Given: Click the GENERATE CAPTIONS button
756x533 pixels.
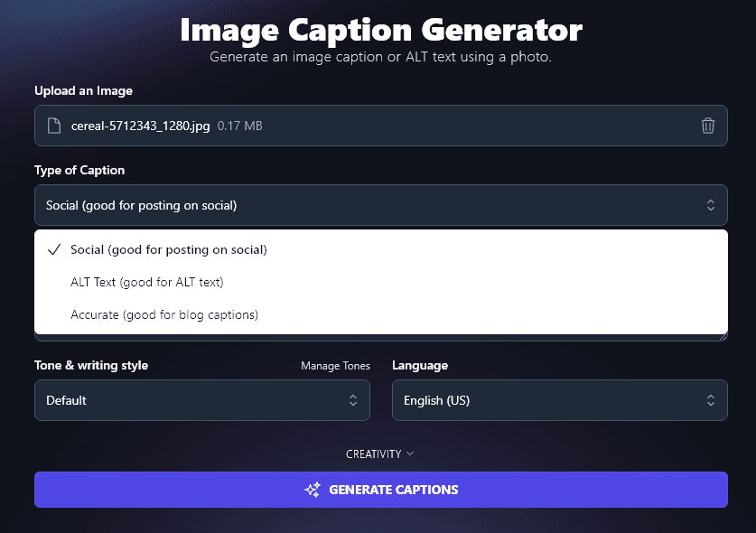Looking at the screenshot, I should pos(380,489).
